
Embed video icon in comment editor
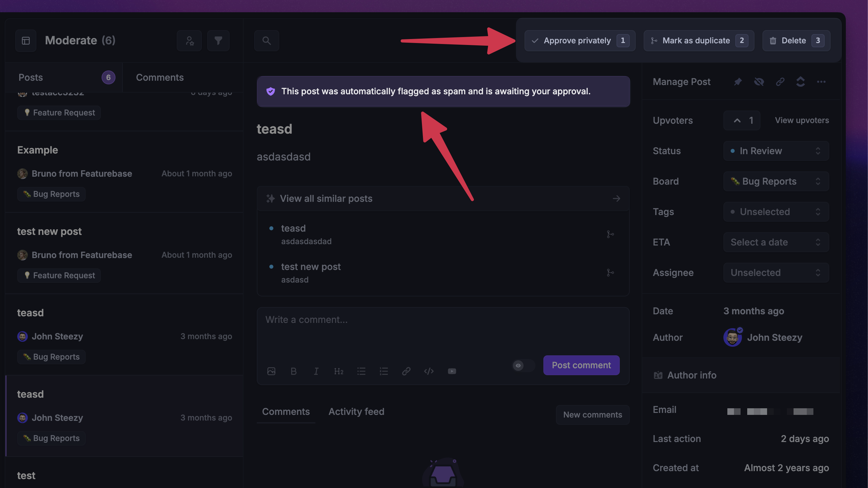point(452,371)
